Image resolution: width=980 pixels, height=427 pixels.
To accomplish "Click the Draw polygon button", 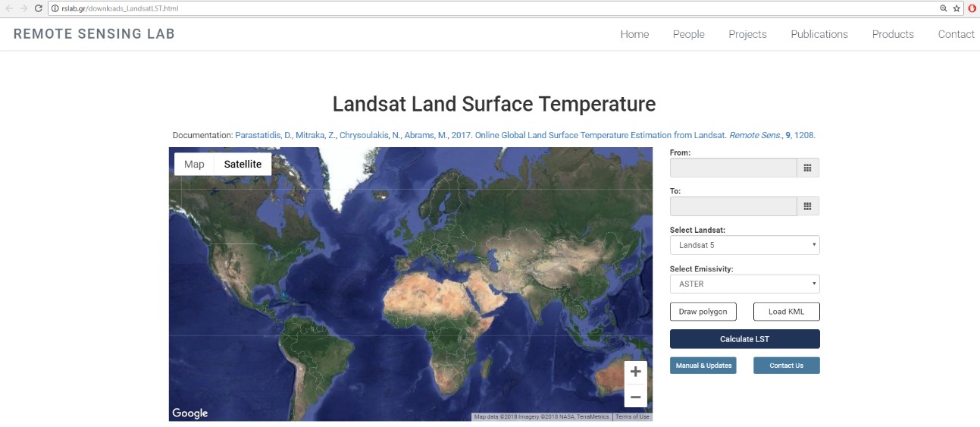I will [703, 312].
